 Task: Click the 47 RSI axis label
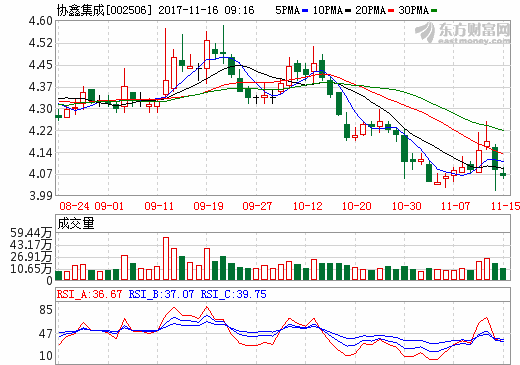click(46, 334)
